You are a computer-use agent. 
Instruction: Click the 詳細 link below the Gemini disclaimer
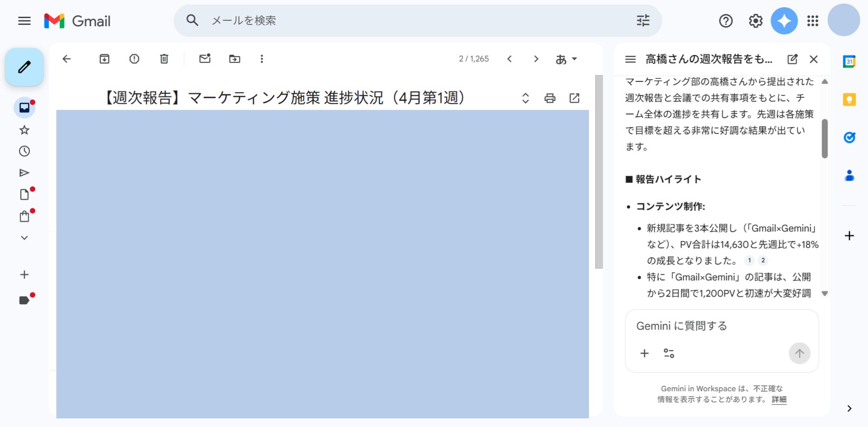coord(778,400)
